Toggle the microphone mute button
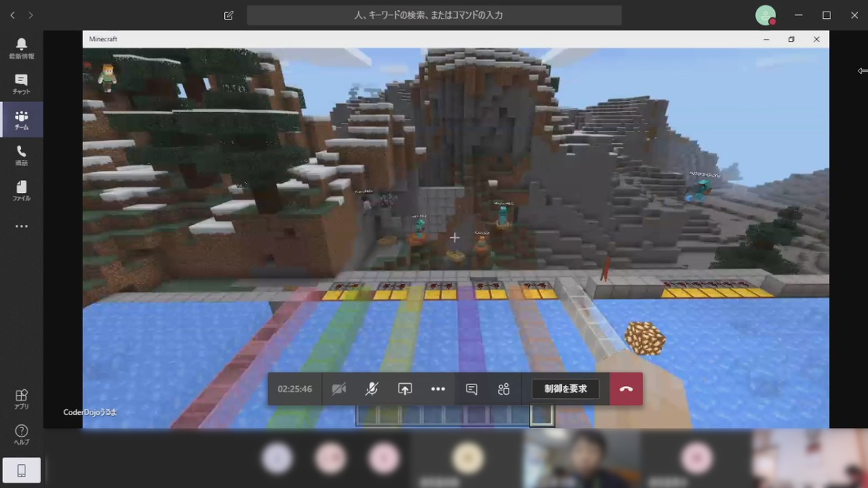Image resolution: width=868 pixels, height=488 pixels. (x=371, y=389)
